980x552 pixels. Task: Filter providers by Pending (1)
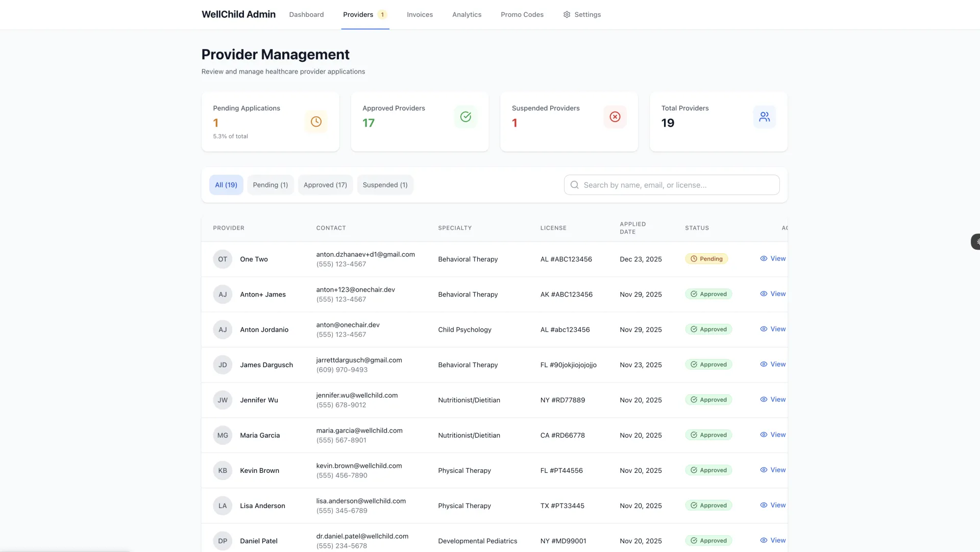coord(270,185)
